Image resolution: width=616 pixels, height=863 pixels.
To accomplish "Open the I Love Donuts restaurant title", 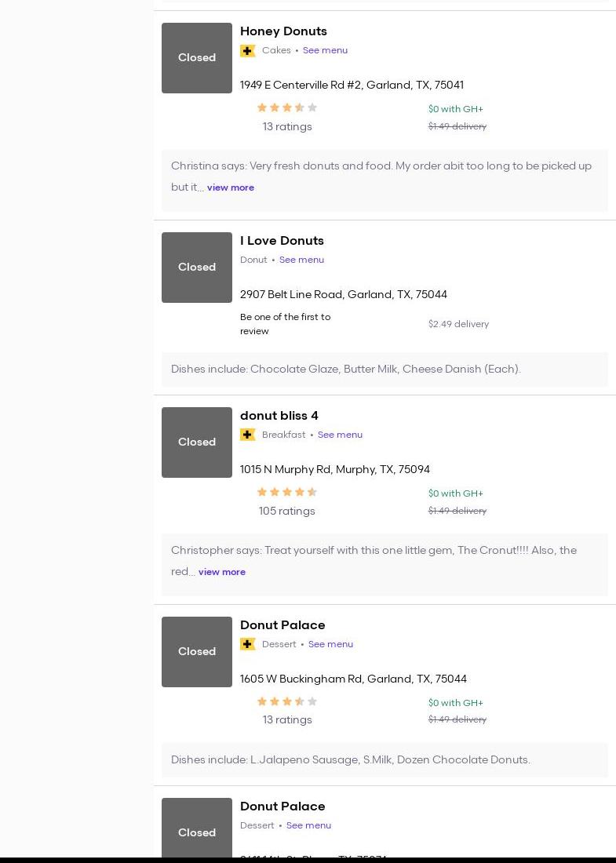I will 282,241.
